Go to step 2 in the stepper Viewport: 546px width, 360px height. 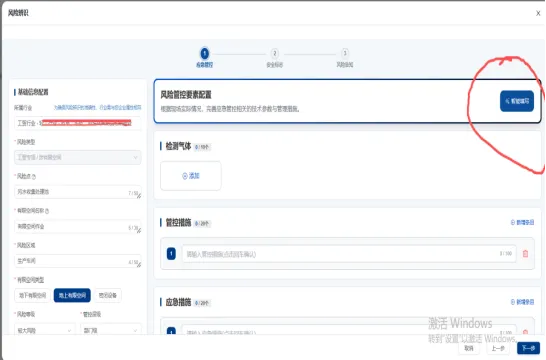[x=275, y=53]
